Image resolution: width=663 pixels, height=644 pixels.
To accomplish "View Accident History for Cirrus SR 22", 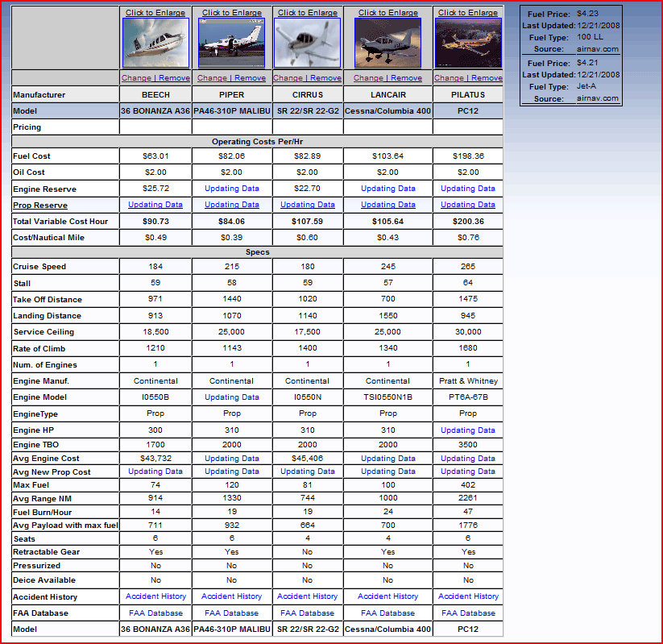I will (x=308, y=596).
